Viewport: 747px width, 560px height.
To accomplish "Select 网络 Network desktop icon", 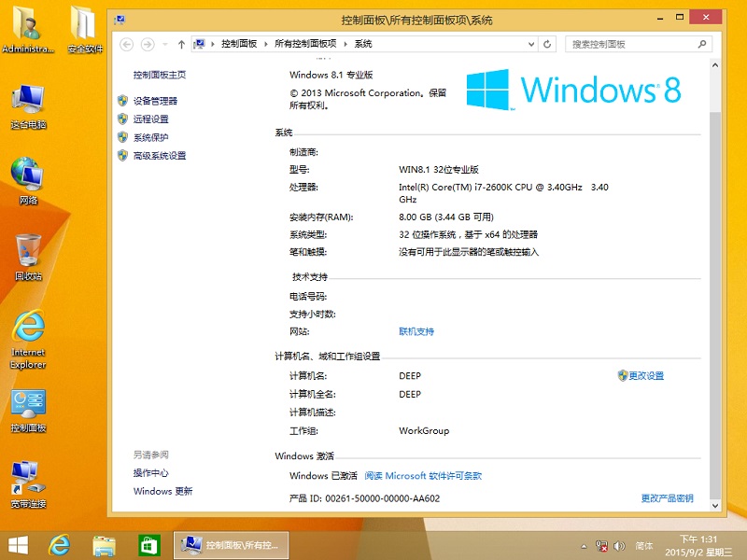I will (28, 181).
